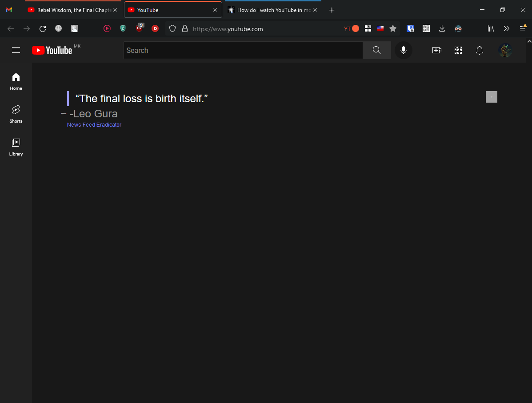Go to Shorts in the sidebar
The image size is (532, 403).
click(16, 114)
